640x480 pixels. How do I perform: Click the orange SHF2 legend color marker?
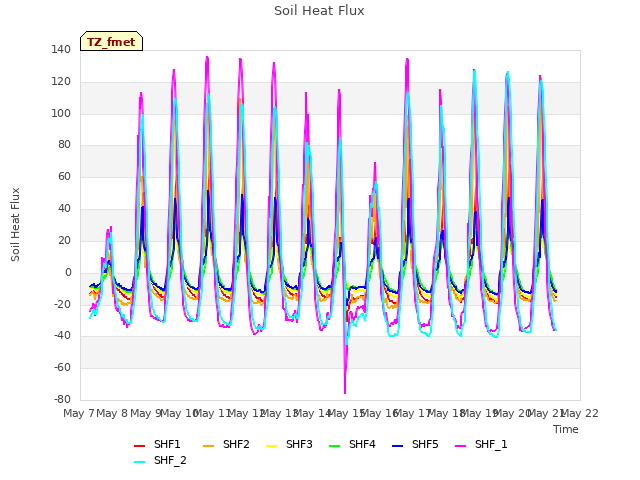[209, 446]
